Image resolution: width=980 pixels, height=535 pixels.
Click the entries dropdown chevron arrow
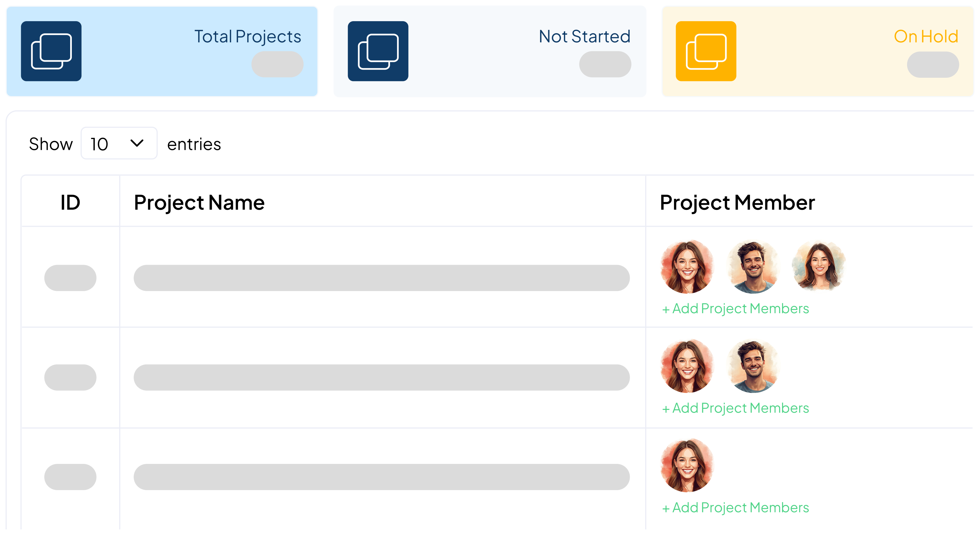tap(137, 143)
